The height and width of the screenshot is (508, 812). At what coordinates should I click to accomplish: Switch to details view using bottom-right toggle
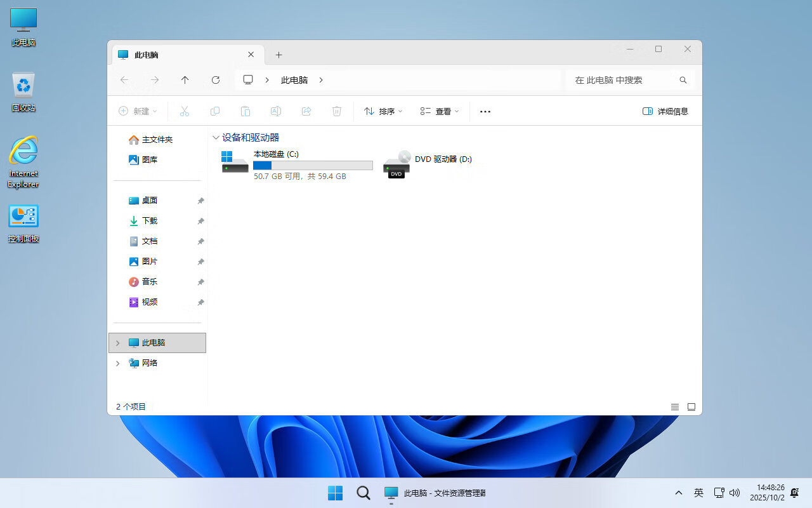675,407
